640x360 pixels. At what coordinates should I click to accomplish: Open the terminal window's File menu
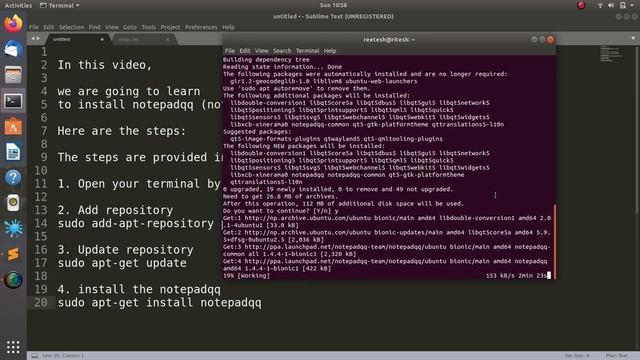pos(230,51)
